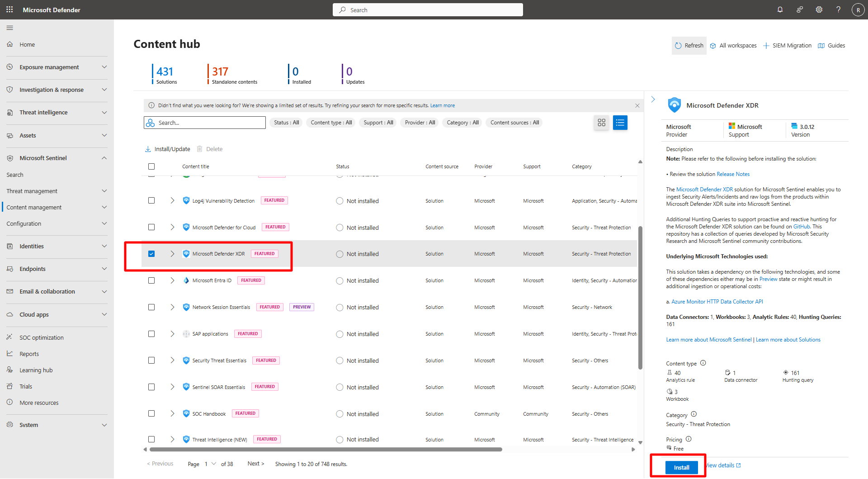
Task: Click the Install/Update toolbar action
Action: click(167, 149)
